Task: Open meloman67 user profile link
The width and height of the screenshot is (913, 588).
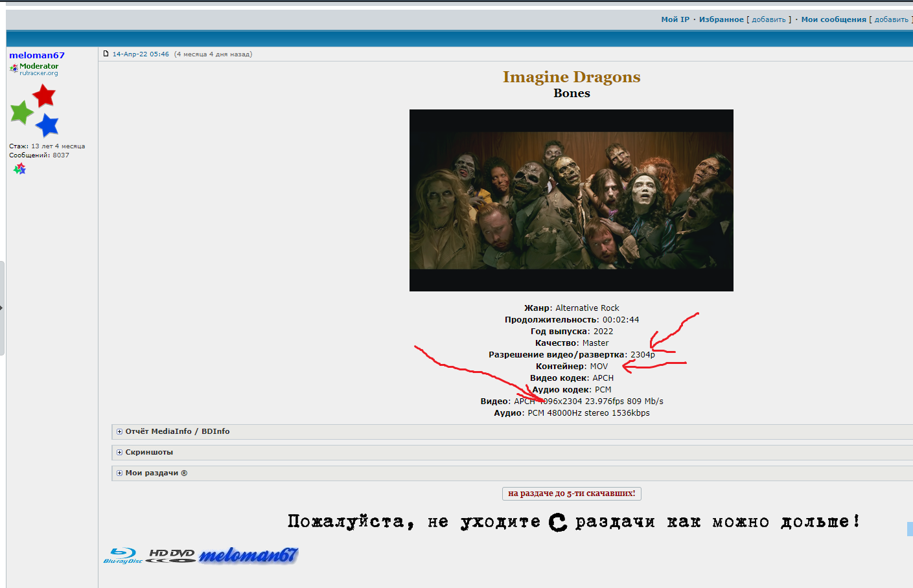Action: click(x=37, y=55)
